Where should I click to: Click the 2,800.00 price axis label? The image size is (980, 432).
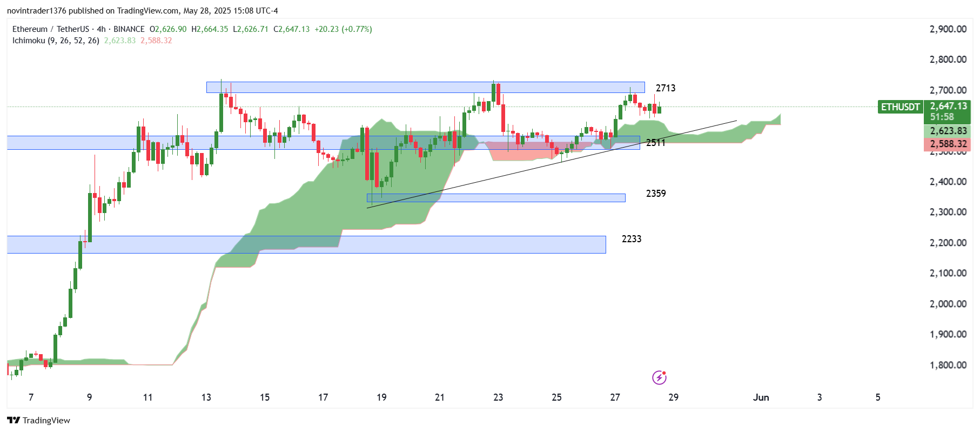pyautogui.click(x=948, y=59)
